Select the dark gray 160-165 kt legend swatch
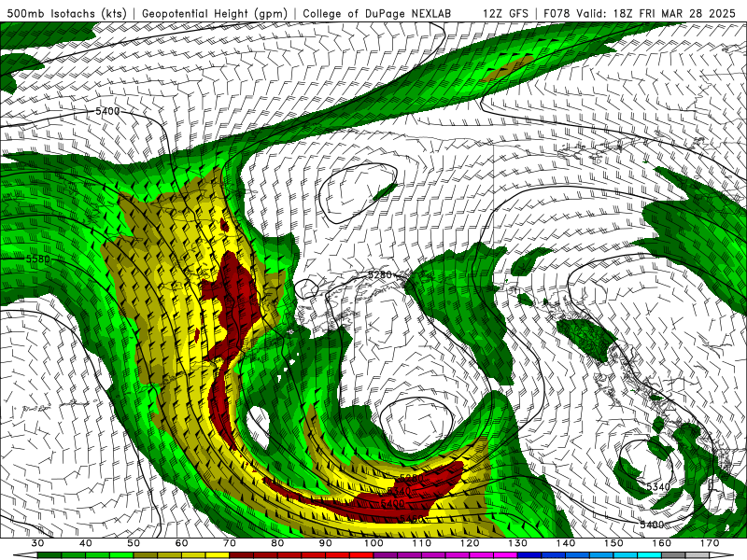Screen dimensions: 747x560 (673, 555)
